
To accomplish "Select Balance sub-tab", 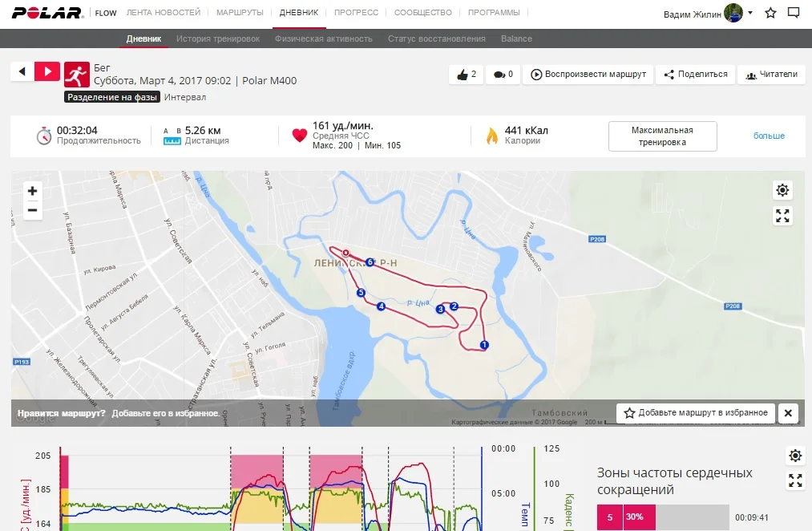I will (x=516, y=39).
